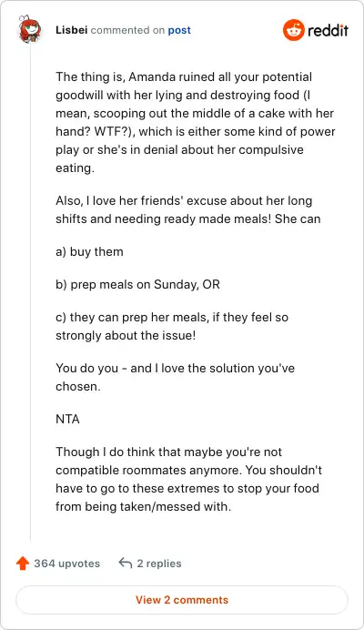Image resolution: width=364 pixels, height=630 pixels.
Task: Click the "NTA" verdict text
Action: tap(67, 419)
